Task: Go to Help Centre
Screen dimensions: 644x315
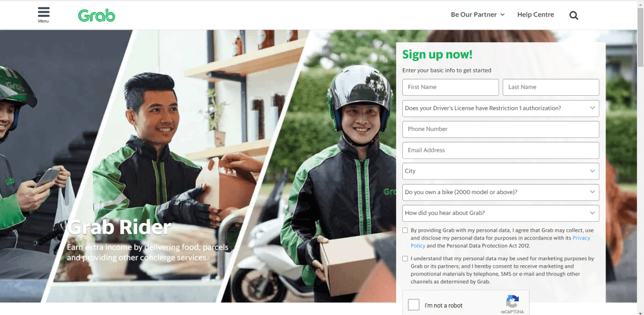Action: point(536,14)
